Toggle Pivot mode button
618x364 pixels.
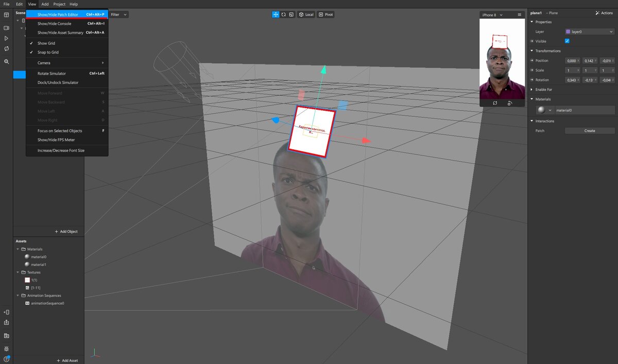[325, 14]
